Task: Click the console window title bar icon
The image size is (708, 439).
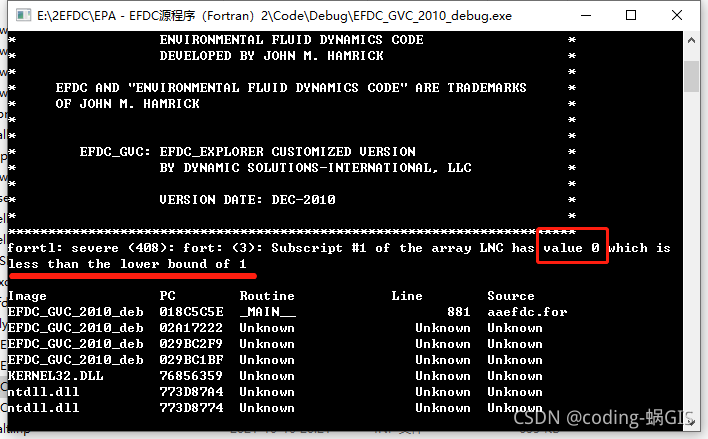Action: 23,15
